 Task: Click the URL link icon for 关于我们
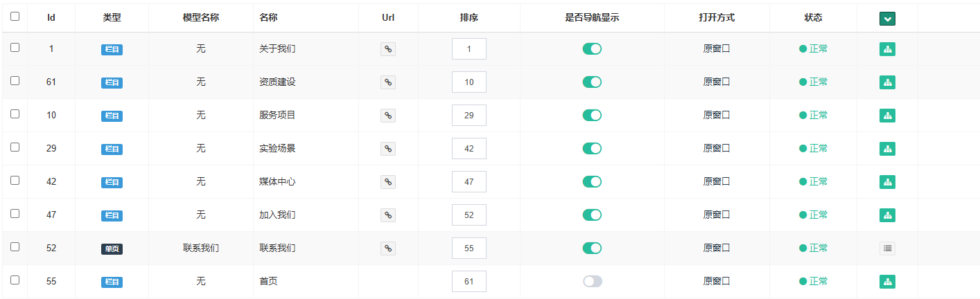(x=388, y=49)
